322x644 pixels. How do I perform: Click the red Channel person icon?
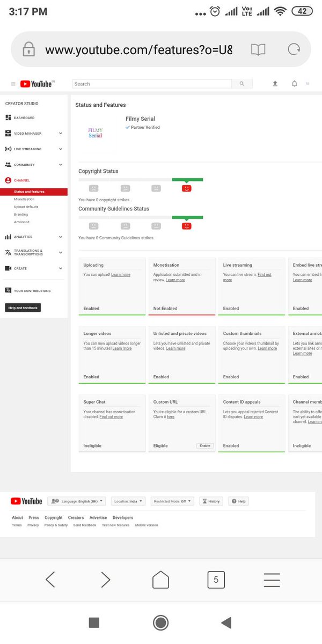(8, 180)
